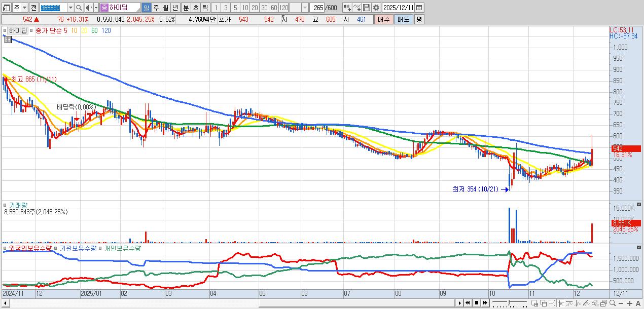
Task: Click the bar count field 265
Action: (x=317, y=8)
